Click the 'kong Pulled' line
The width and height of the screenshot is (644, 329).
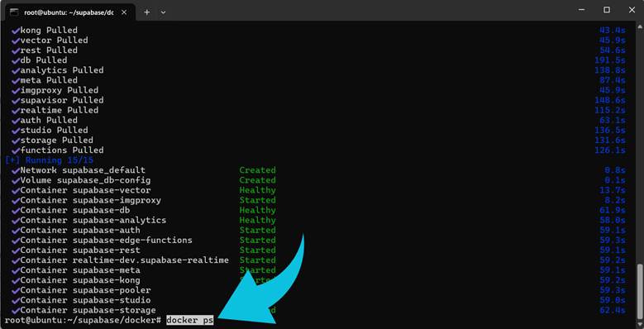click(x=49, y=31)
